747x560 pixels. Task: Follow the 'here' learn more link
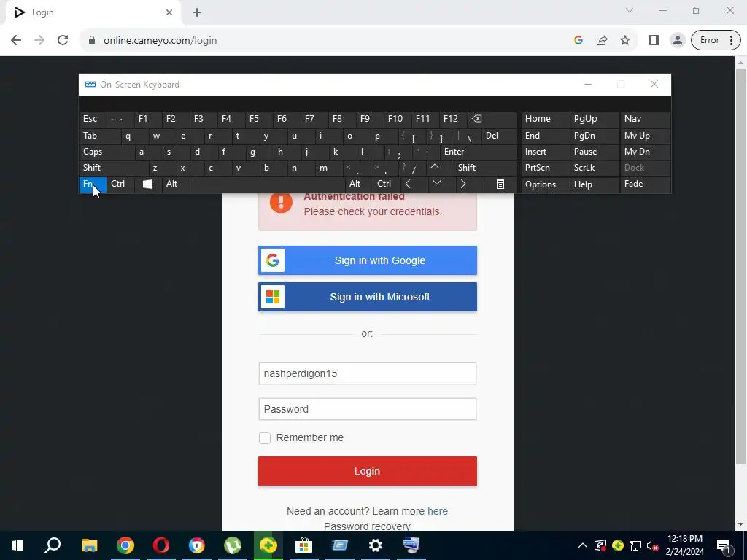(x=438, y=511)
